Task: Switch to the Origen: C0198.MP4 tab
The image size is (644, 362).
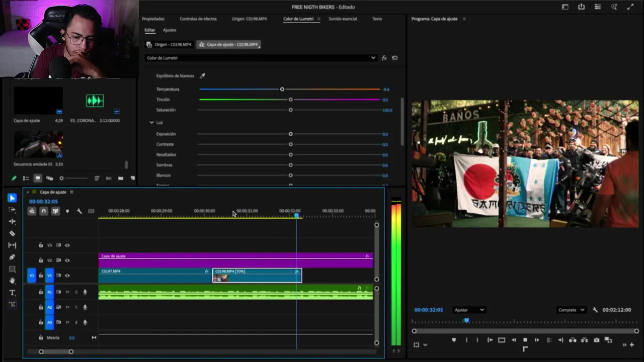Action: [250, 19]
